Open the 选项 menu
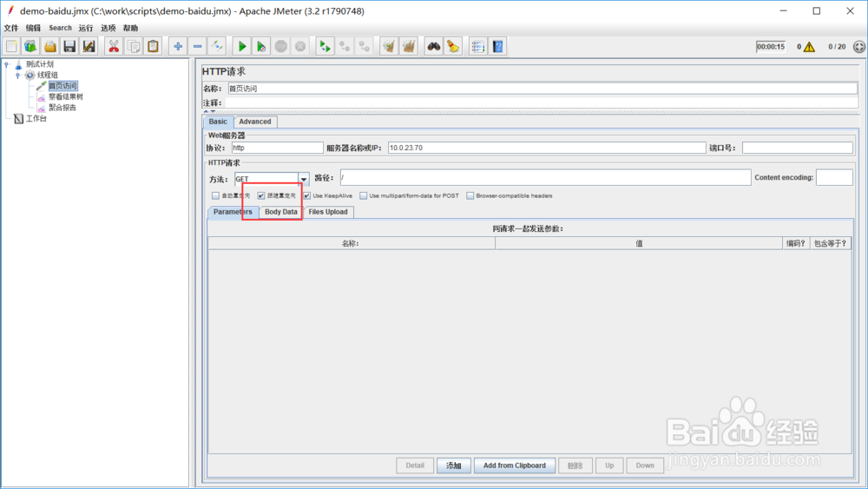This screenshot has height=489, width=868. coord(108,28)
